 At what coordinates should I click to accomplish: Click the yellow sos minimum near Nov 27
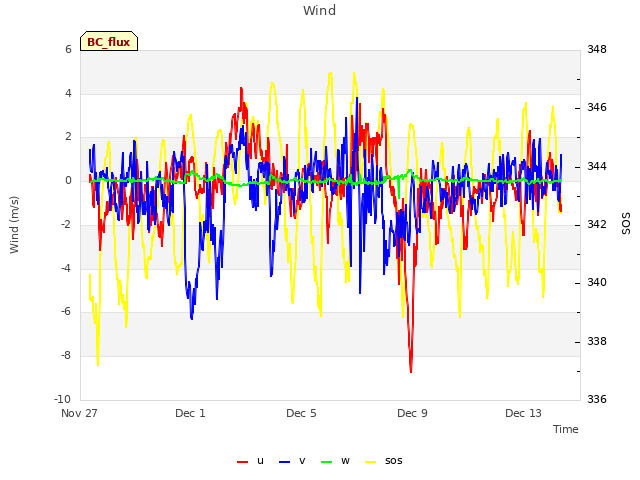pyautogui.click(x=98, y=363)
